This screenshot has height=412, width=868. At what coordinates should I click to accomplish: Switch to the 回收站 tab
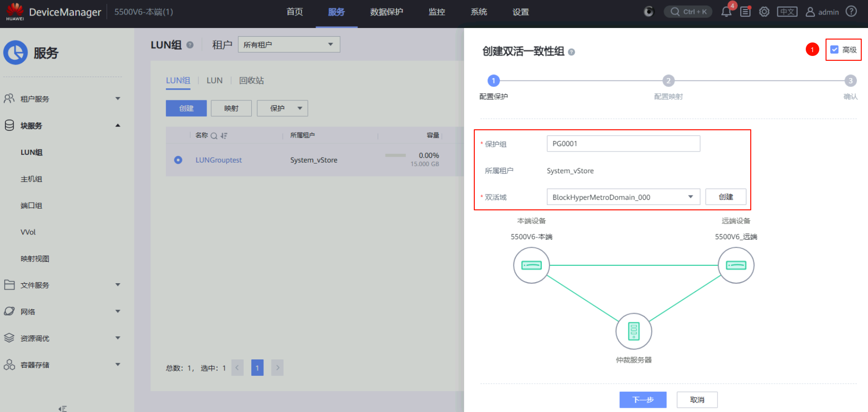click(x=251, y=81)
